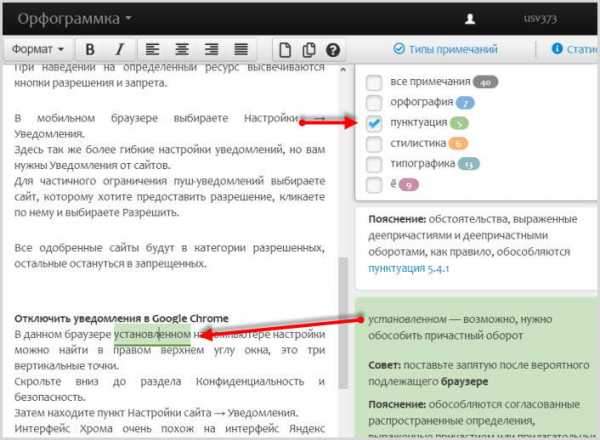The height and width of the screenshot is (440, 600).
Task: Open the help question mark icon
Action: pos(333,50)
